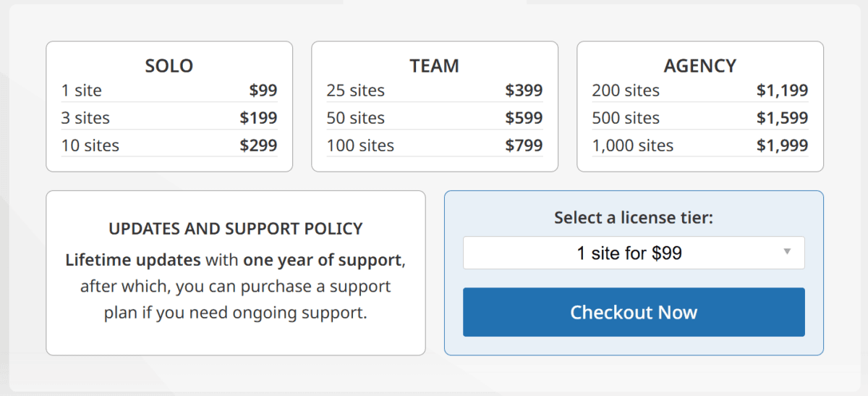Select the 50 sites $599 row
The height and width of the screenshot is (396, 868).
[x=434, y=118]
